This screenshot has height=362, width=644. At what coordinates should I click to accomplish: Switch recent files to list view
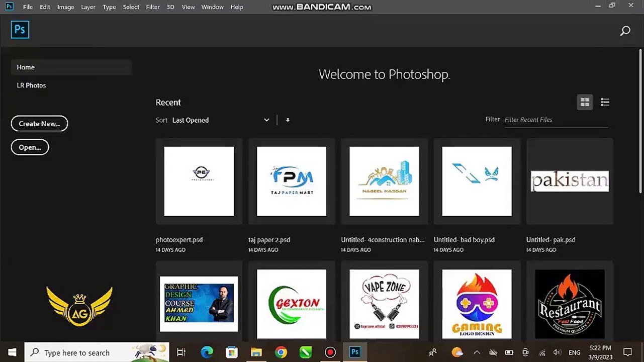coord(605,102)
